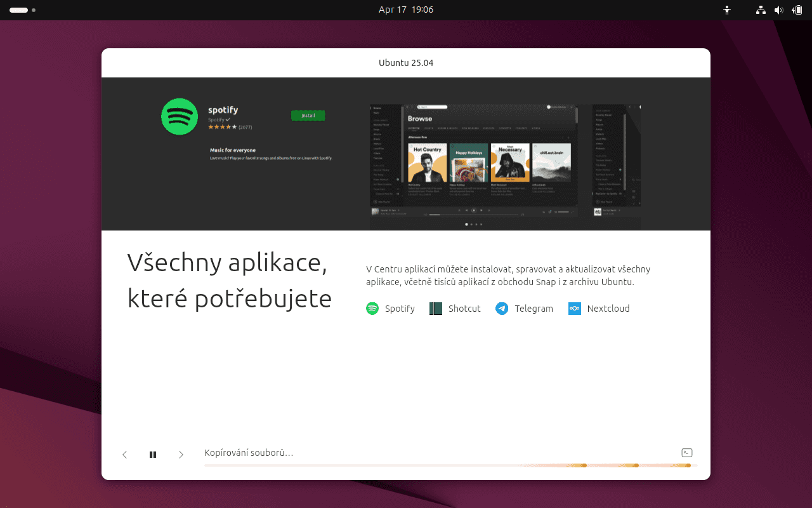Click the "Shotcut" label

[464, 309]
